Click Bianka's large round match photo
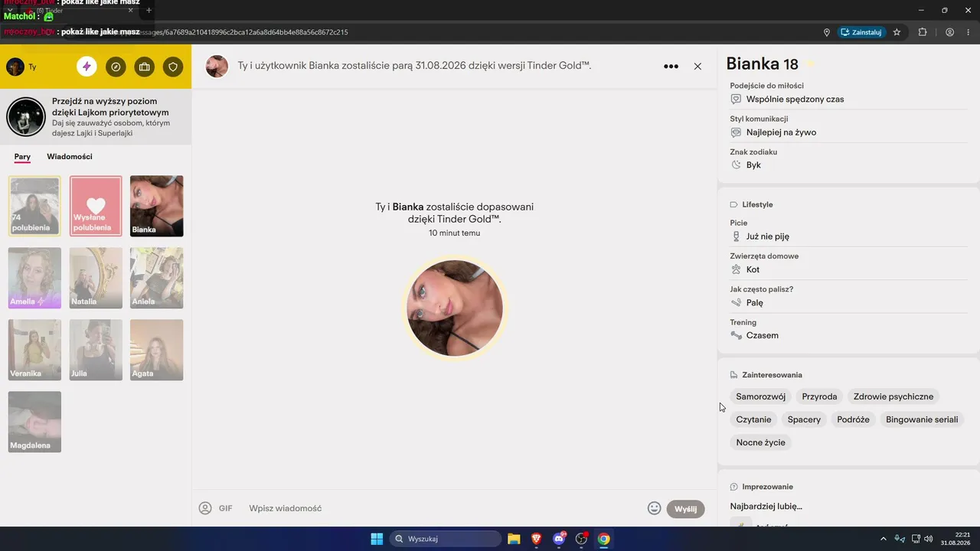This screenshot has height=551, width=980. coord(455,308)
